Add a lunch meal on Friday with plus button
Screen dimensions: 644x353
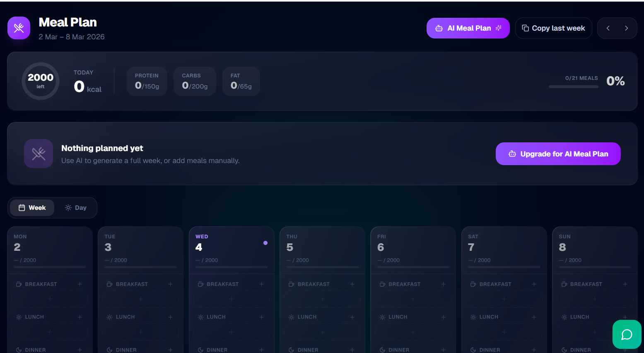point(443,317)
